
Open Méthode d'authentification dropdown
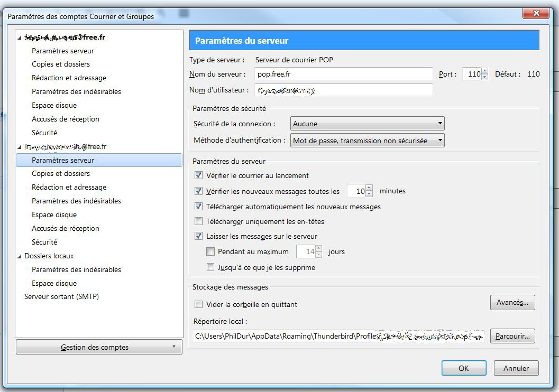tap(367, 141)
